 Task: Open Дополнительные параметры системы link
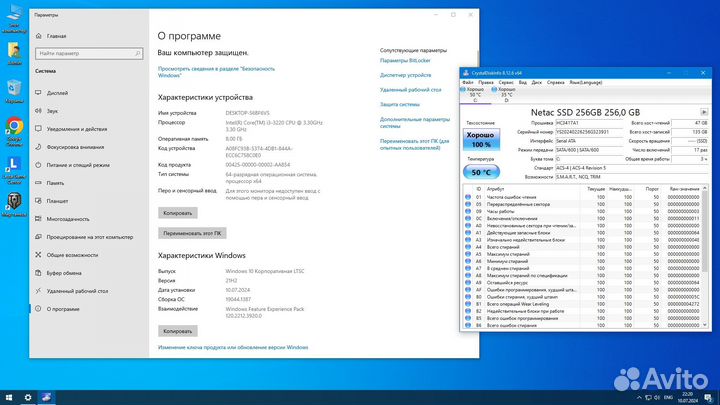coord(415,123)
